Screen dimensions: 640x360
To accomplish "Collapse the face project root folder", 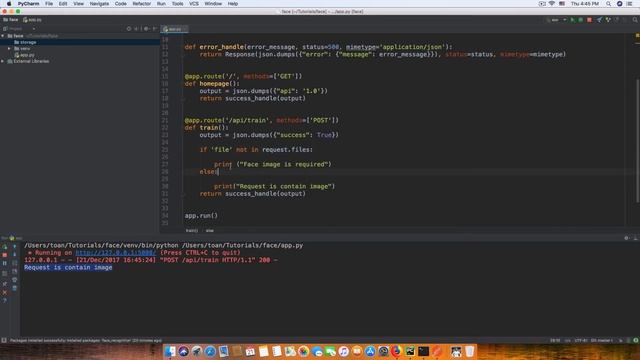I will pos(3,36).
